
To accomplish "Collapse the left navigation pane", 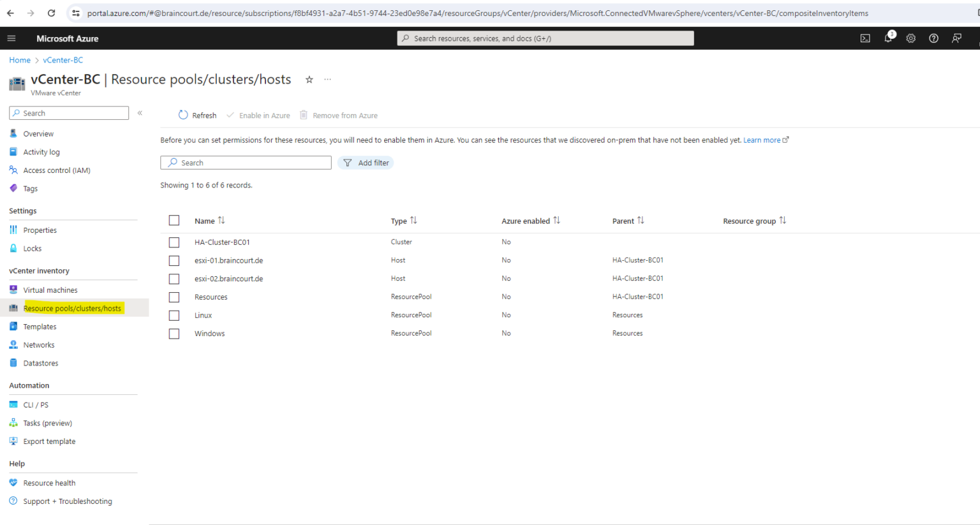I will point(140,113).
